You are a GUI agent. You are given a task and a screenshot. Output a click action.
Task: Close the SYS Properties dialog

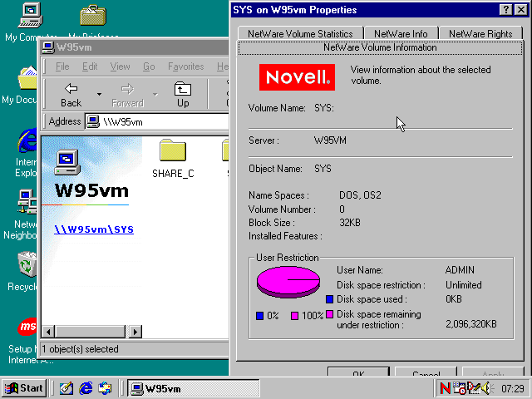pos(521,10)
